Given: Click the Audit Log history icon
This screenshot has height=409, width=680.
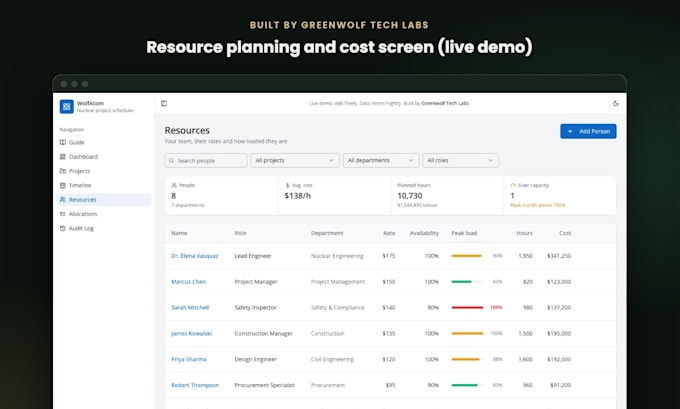Looking at the screenshot, I should [63, 228].
